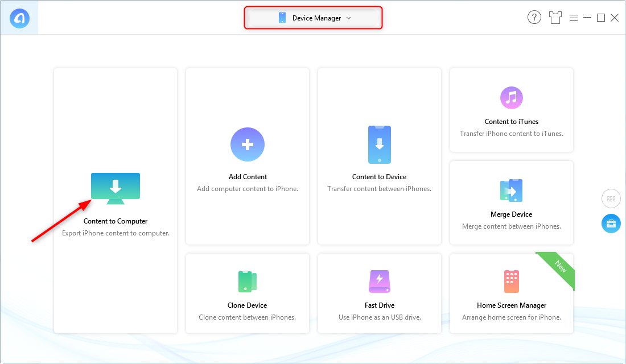Image resolution: width=626 pixels, height=364 pixels.
Task: Open the Merge Device feature
Action: [x=510, y=190]
